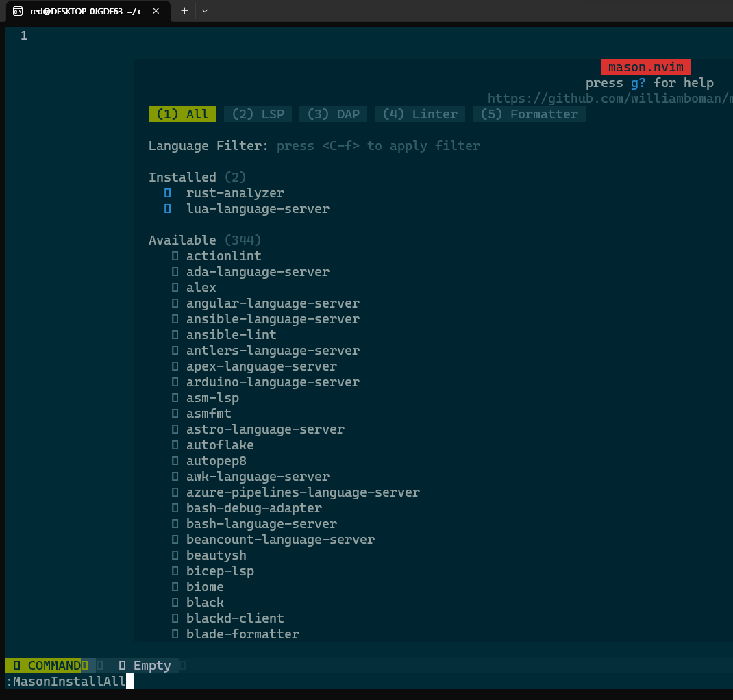
Task: Click the icon beside autopep8
Action: tap(175, 461)
